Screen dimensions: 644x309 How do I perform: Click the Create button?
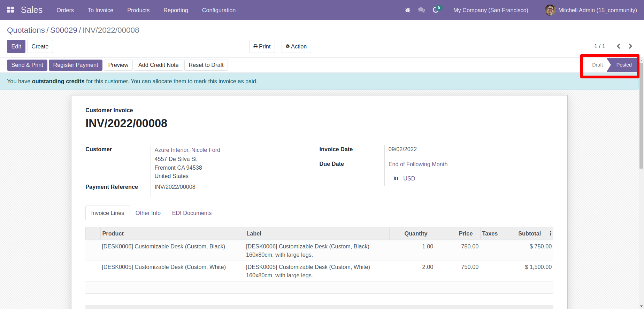pos(40,46)
